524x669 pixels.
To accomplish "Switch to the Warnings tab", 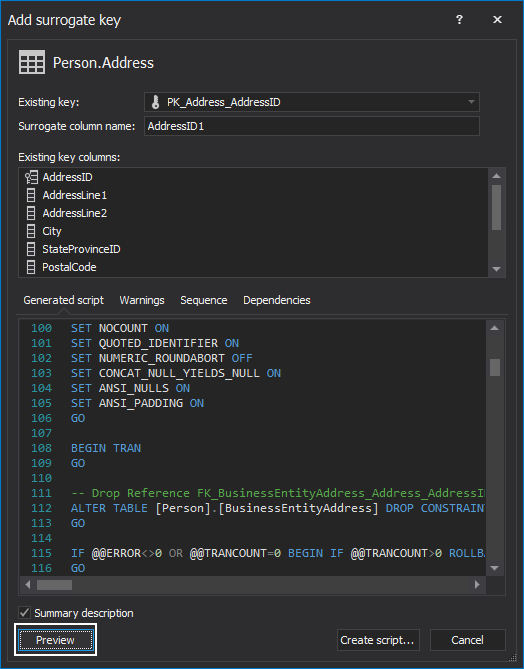I will click(x=142, y=300).
